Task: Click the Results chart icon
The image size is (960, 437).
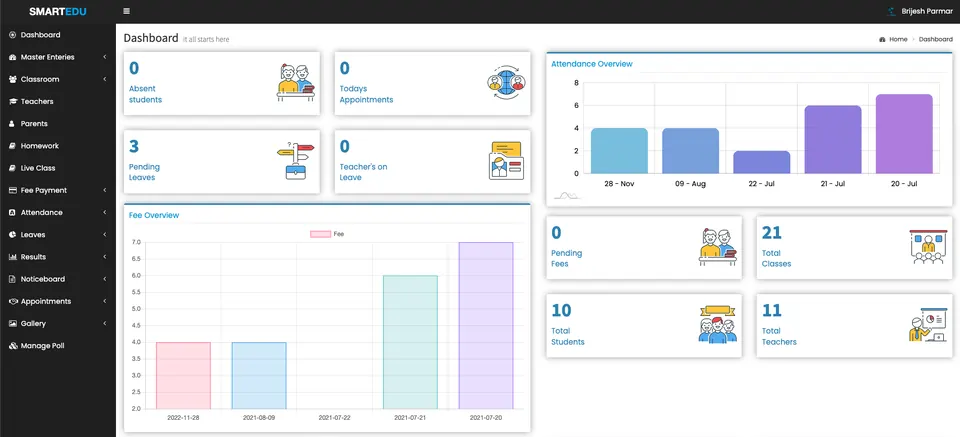Action: click(x=12, y=257)
